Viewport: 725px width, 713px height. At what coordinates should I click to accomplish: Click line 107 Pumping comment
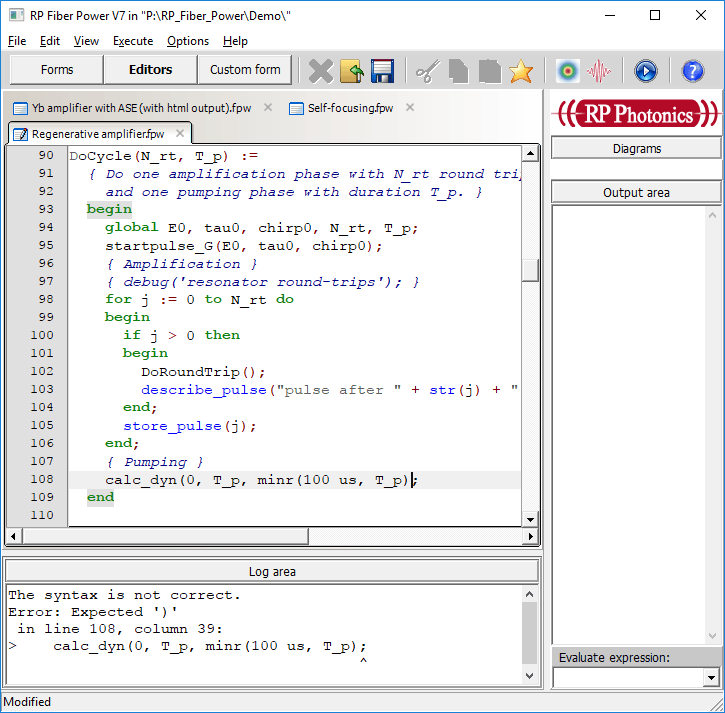pos(155,462)
